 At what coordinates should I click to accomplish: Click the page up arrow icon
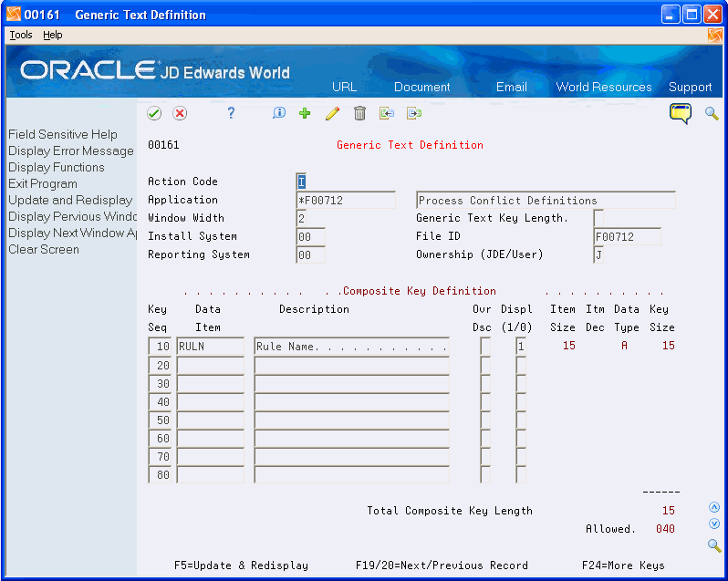pyautogui.click(x=714, y=507)
